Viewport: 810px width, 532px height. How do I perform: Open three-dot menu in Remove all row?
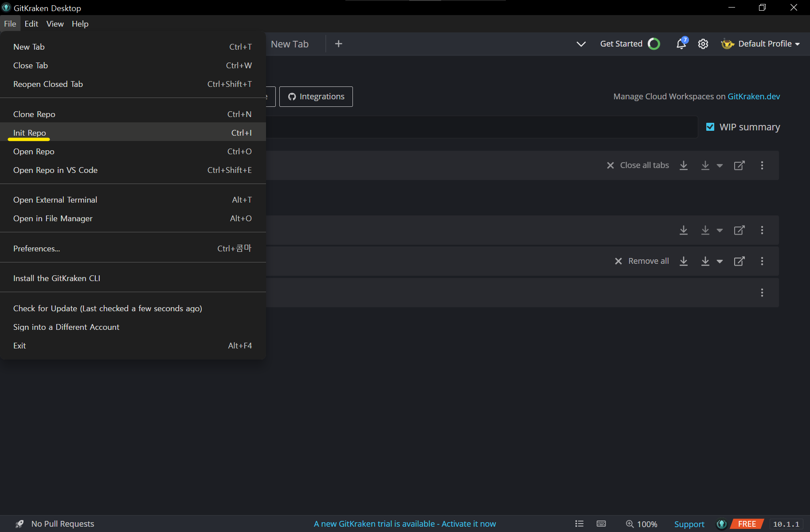pyautogui.click(x=762, y=261)
